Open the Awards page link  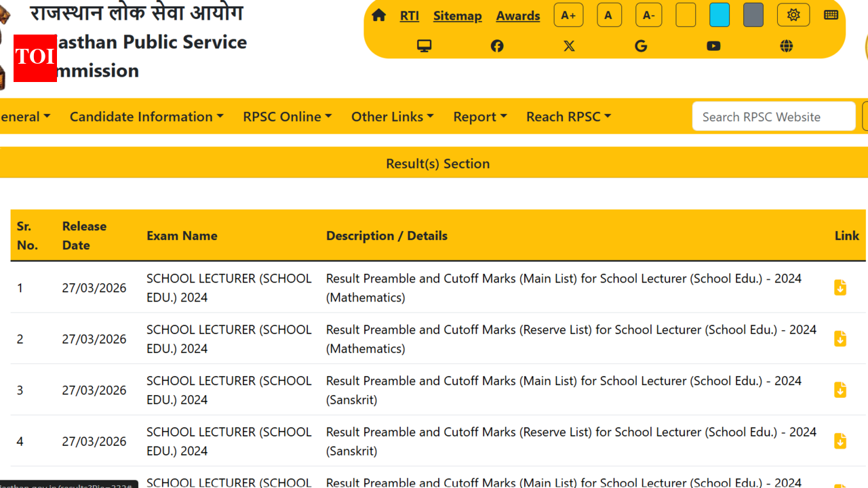[x=518, y=16]
